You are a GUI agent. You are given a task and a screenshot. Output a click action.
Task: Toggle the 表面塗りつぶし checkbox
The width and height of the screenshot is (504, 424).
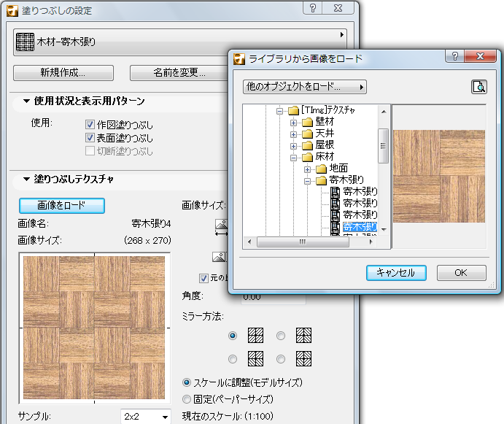[x=90, y=138]
